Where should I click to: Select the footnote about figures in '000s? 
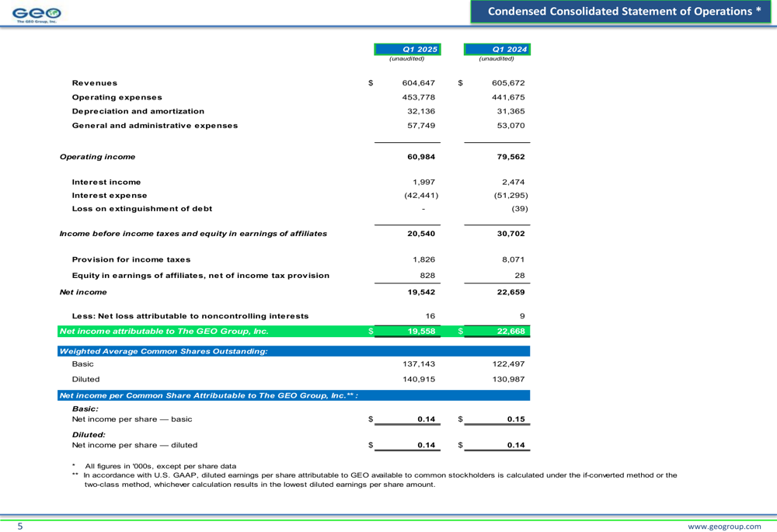(x=154, y=466)
